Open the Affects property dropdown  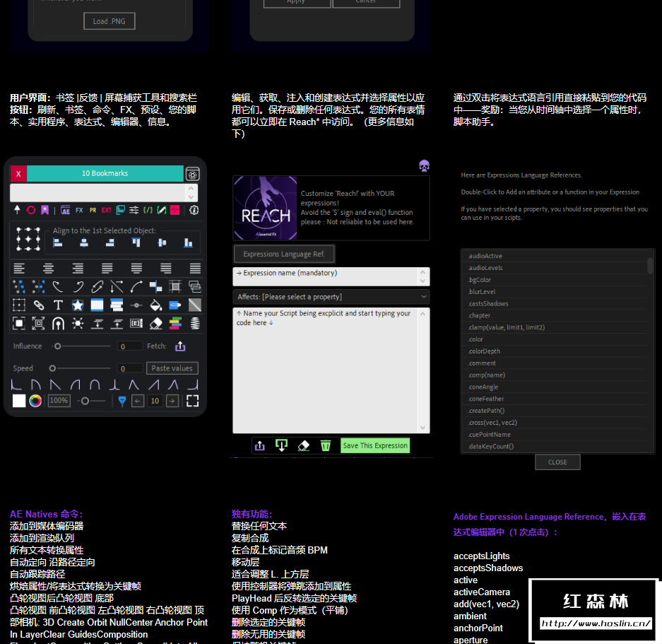(x=331, y=297)
